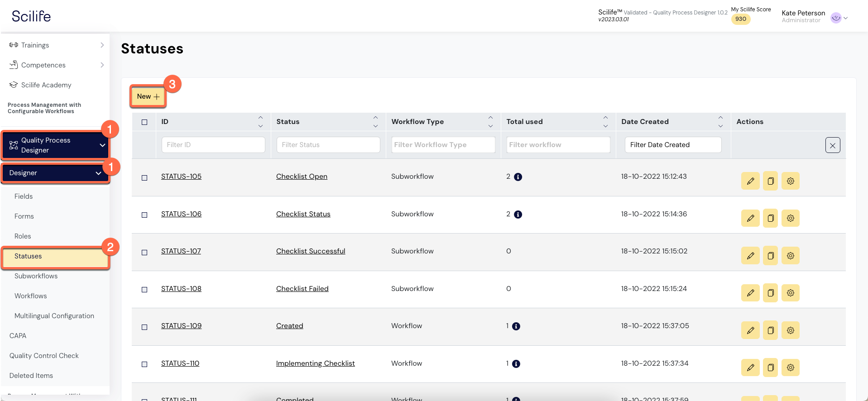This screenshot has height=401, width=868.
Task: Open the Checklist Successful status link
Action: tap(310, 251)
